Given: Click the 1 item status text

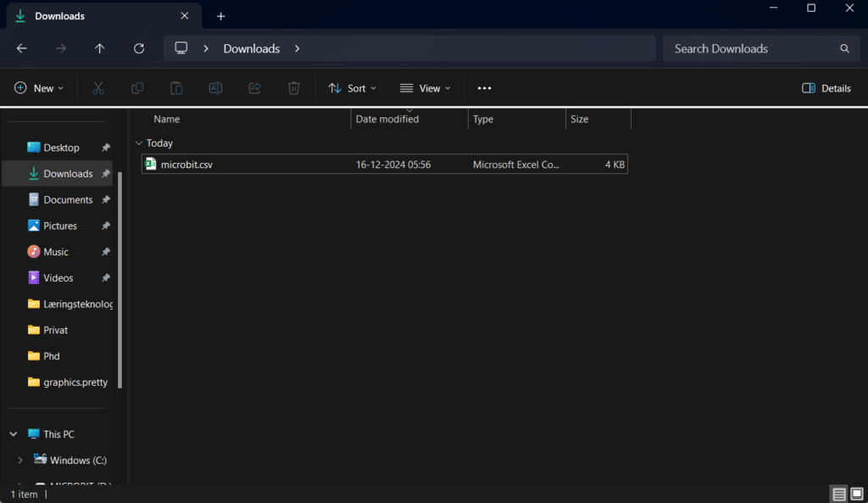Looking at the screenshot, I should tap(24, 495).
